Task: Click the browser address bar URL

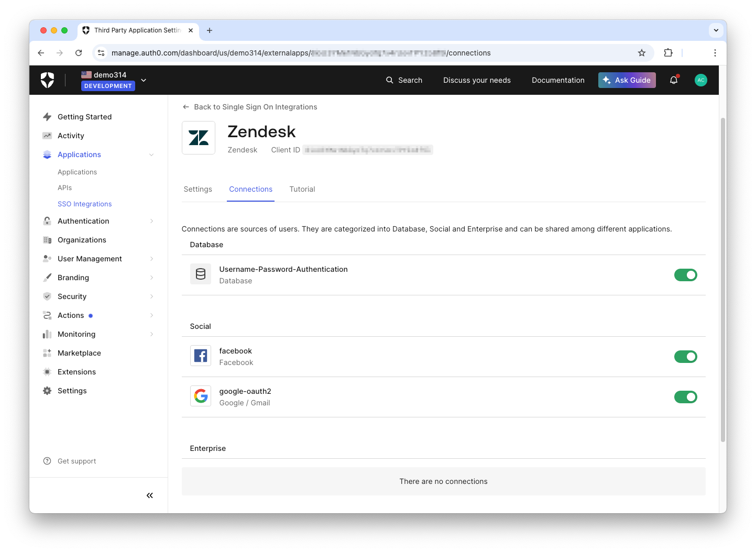Action: coord(301,53)
